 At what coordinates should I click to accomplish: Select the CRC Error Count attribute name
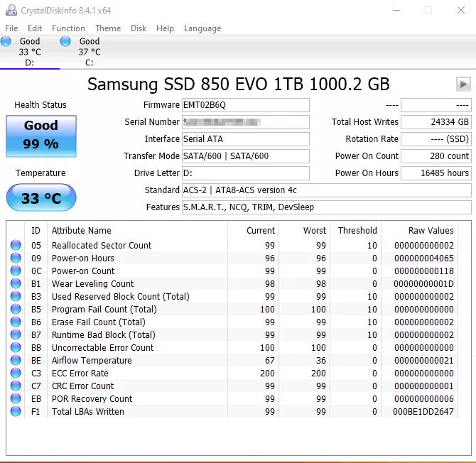coord(82,386)
